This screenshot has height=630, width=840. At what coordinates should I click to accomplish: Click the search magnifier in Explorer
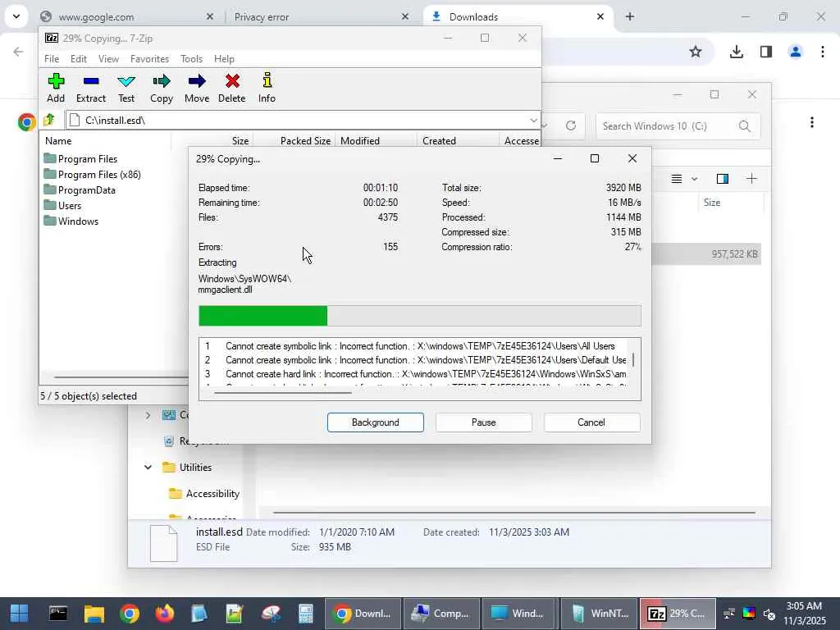(745, 126)
